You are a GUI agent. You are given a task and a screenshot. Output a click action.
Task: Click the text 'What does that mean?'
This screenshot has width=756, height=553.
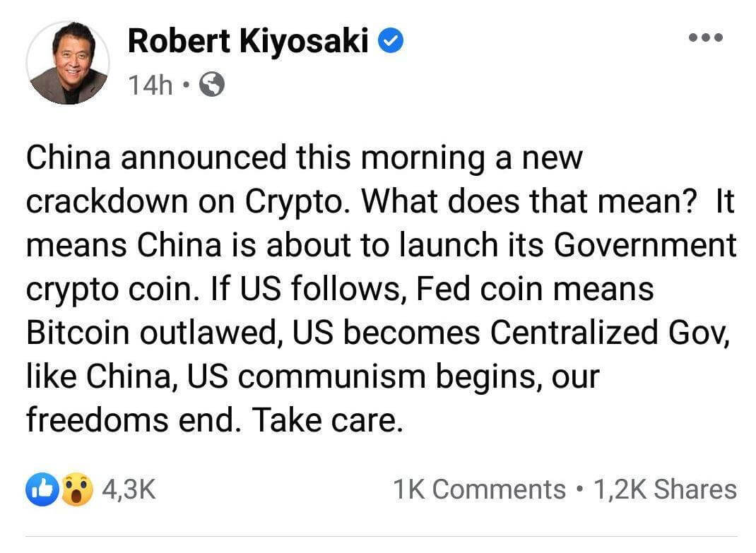529,201
